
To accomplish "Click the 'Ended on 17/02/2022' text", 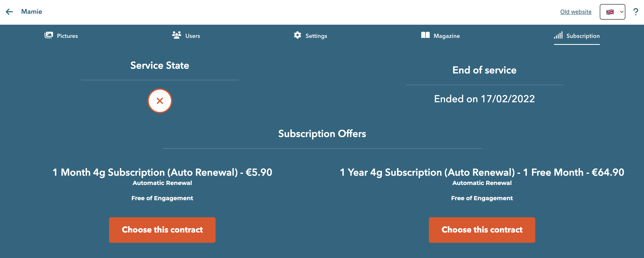I will pos(484,99).
